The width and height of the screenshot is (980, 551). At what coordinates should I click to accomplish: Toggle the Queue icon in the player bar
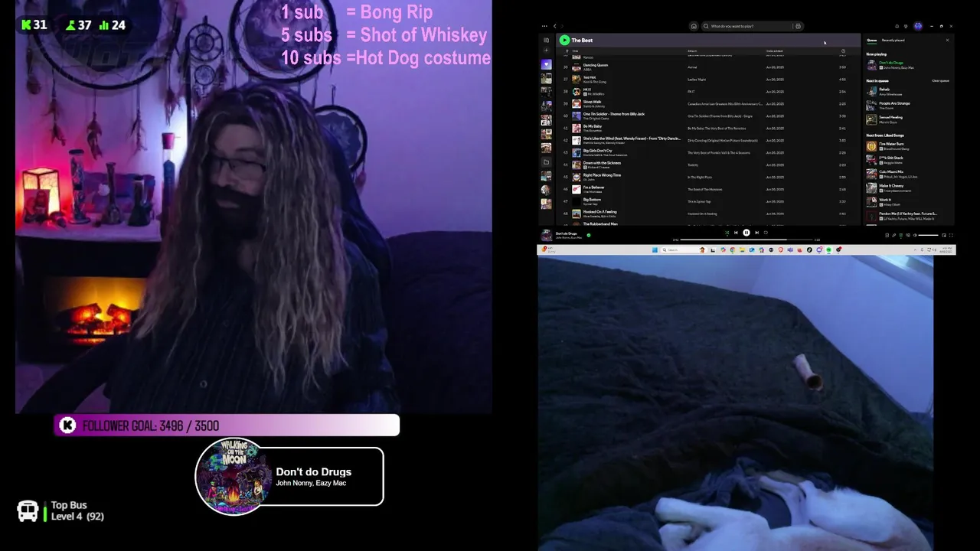pos(900,235)
